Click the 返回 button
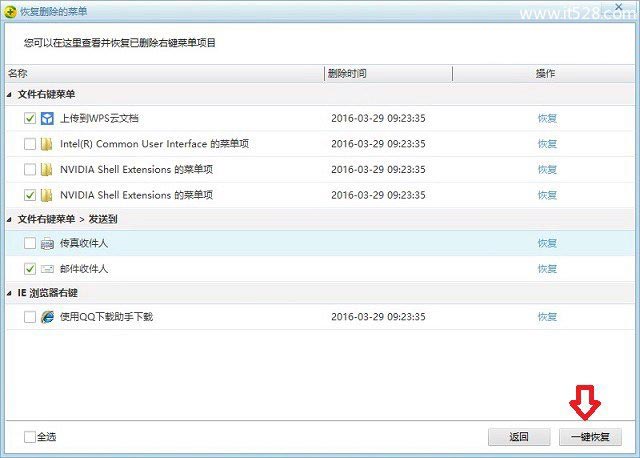This screenshot has height=458, width=640. click(x=519, y=437)
